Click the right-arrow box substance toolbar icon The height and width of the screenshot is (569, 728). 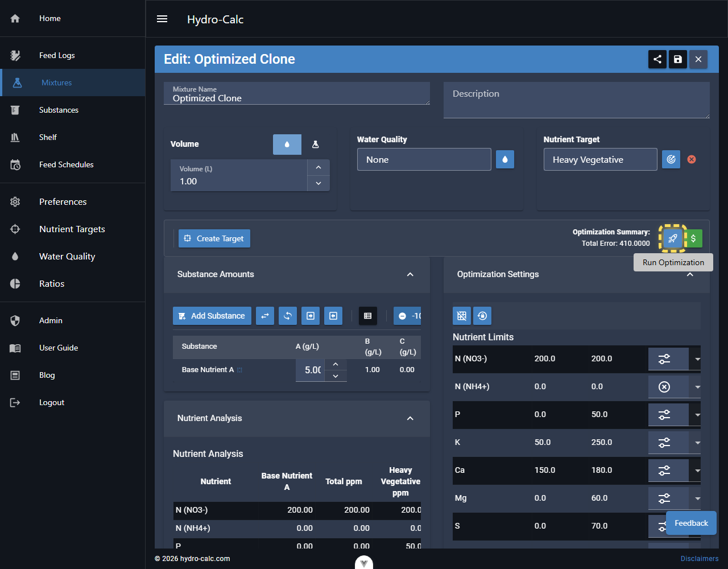pyautogui.click(x=311, y=316)
